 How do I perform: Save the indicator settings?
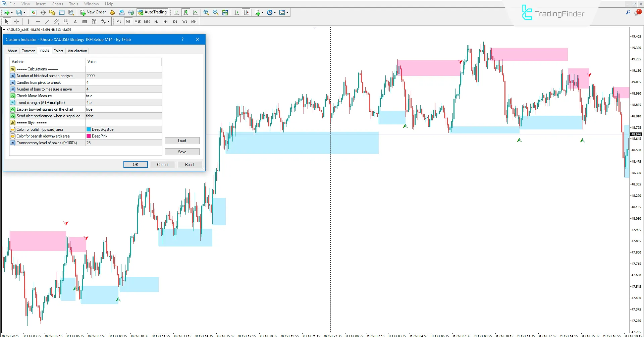click(x=182, y=152)
